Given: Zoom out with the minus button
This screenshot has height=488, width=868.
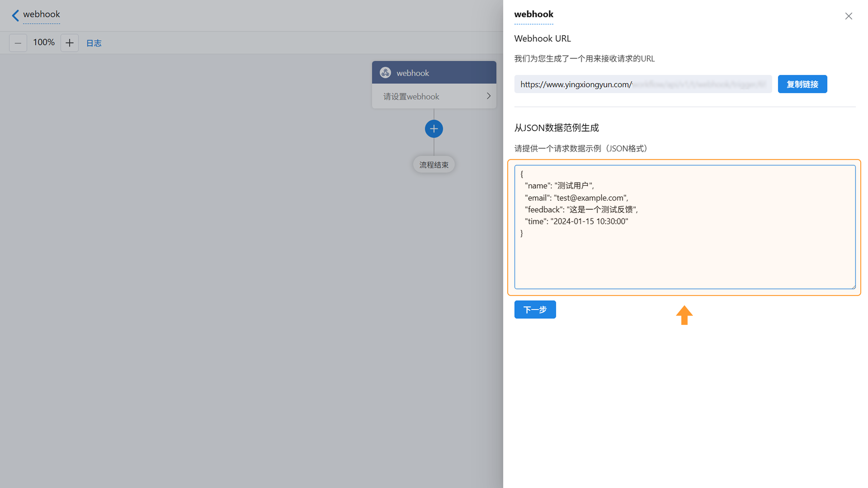Looking at the screenshot, I should (x=18, y=43).
